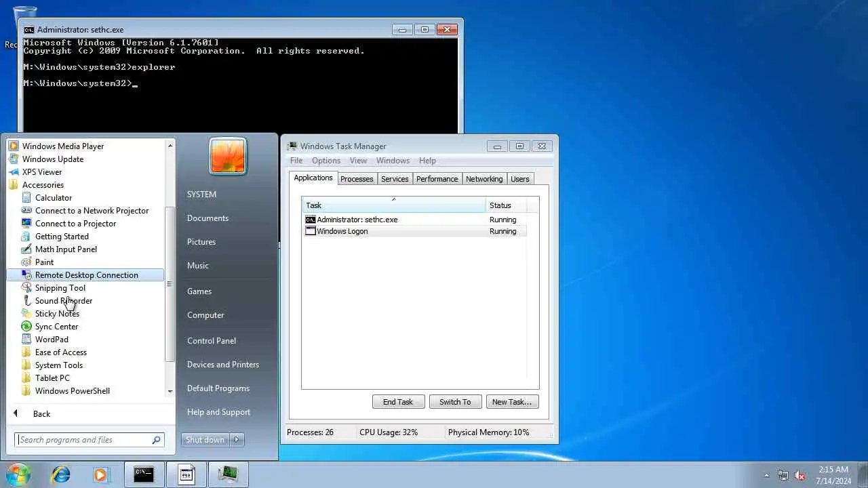Screen dimensions: 868x488
Task: Open the XPS Viewer program icon
Action: coord(14,171)
